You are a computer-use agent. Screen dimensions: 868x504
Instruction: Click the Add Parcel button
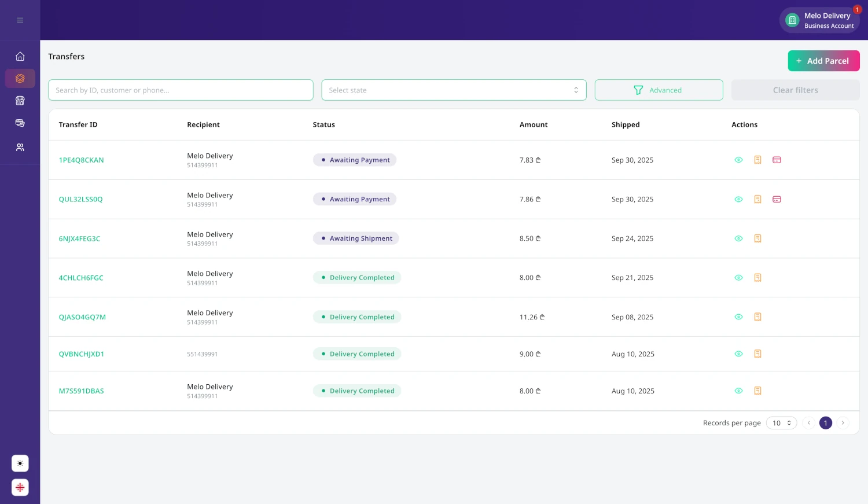[x=823, y=61]
